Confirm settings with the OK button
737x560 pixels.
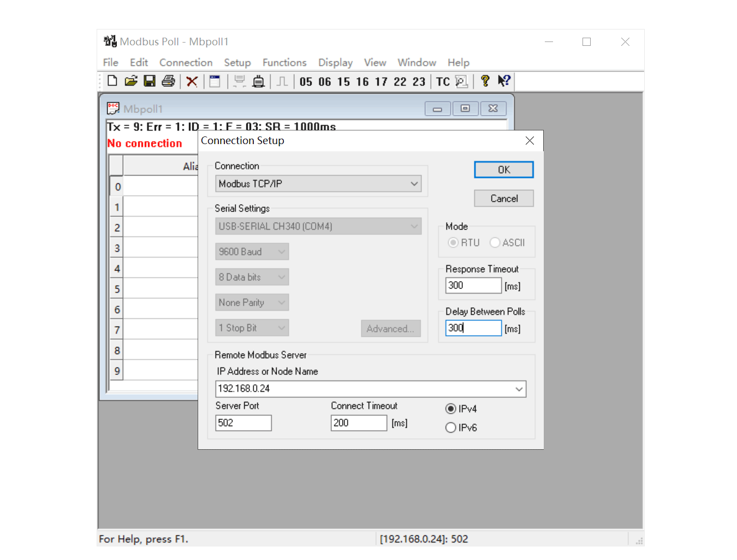coord(503,169)
